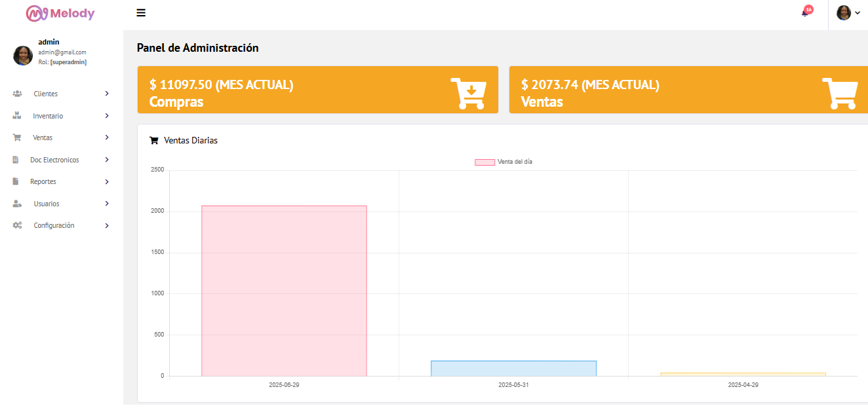Click the $ 11097.50 (MES ACTUAL) amount
The image size is (868, 406).
(x=221, y=84)
